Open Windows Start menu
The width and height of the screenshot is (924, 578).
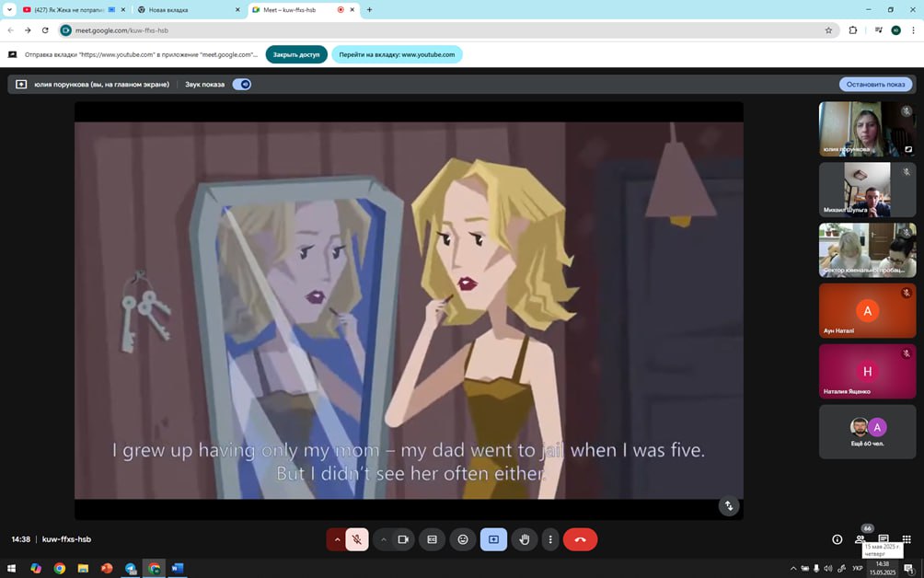coord(11,568)
